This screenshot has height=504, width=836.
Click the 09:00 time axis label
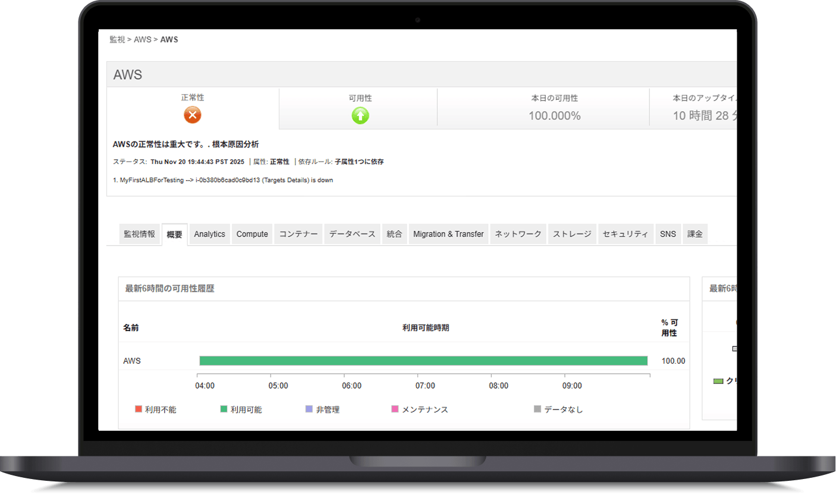[x=572, y=386]
